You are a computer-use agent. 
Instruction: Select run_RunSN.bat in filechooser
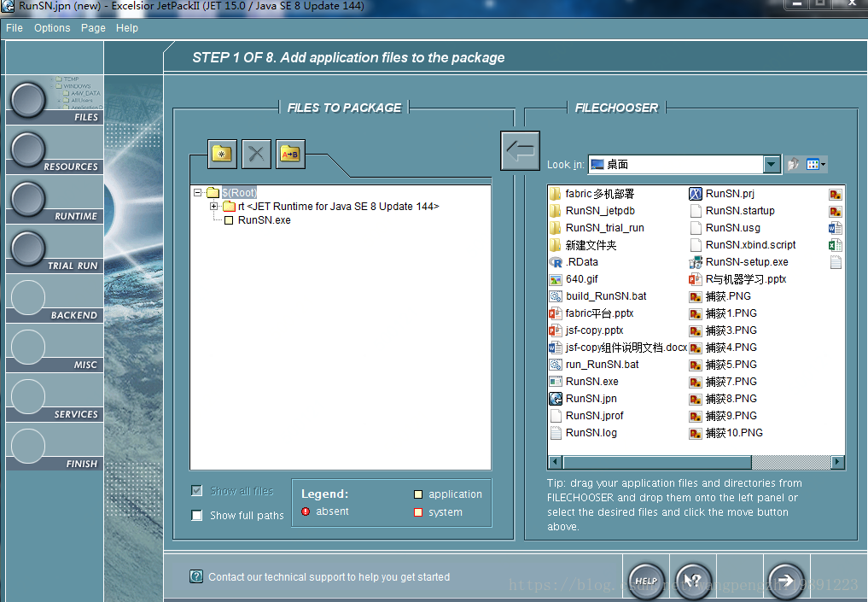click(594, 365)
